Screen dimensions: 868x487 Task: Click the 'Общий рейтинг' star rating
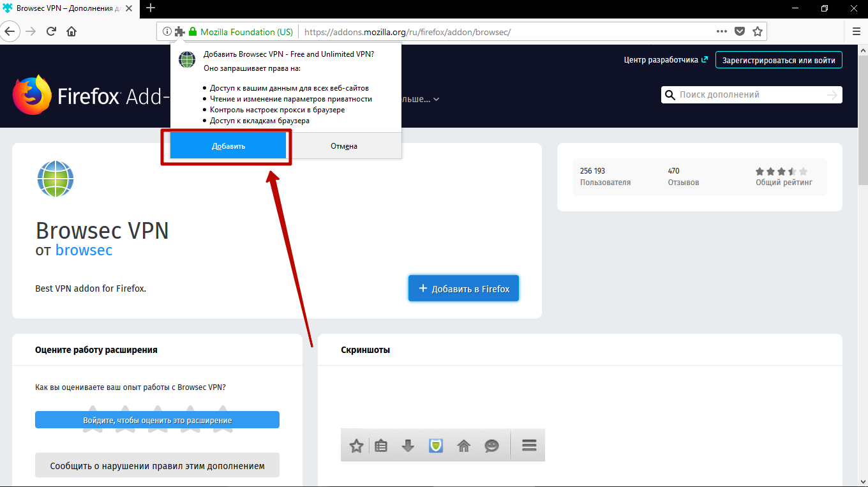point(781,171)
